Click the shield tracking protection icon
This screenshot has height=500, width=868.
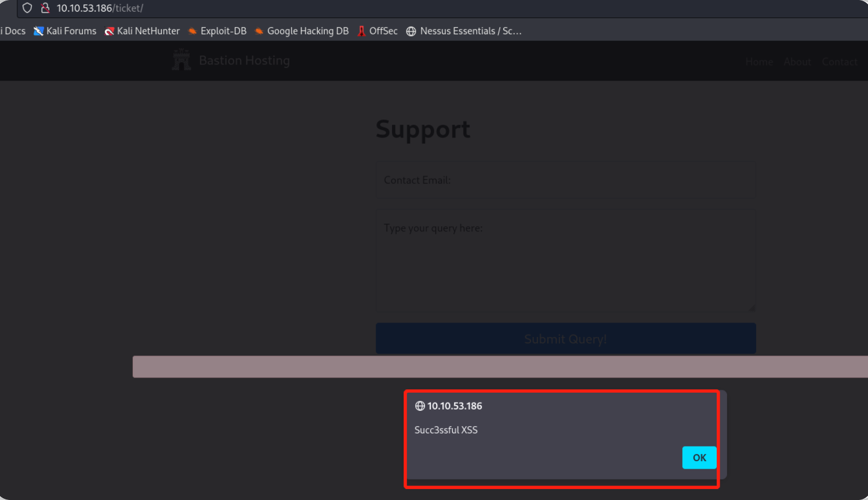click(27, 8)
